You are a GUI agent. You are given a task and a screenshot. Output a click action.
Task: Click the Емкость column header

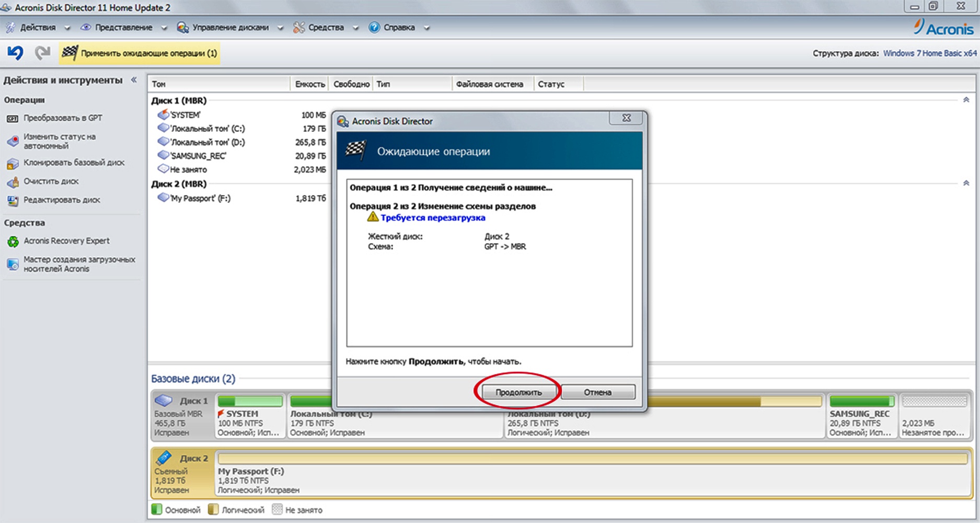pyautogui.click(x=309, y=84)
